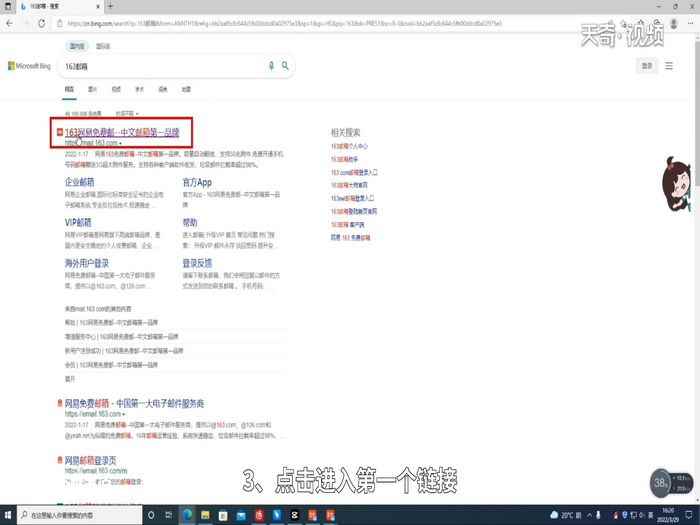Reload the page with the refresh icon
The image size is (700, 525).
pyautogui.click(x=42, y=23)
